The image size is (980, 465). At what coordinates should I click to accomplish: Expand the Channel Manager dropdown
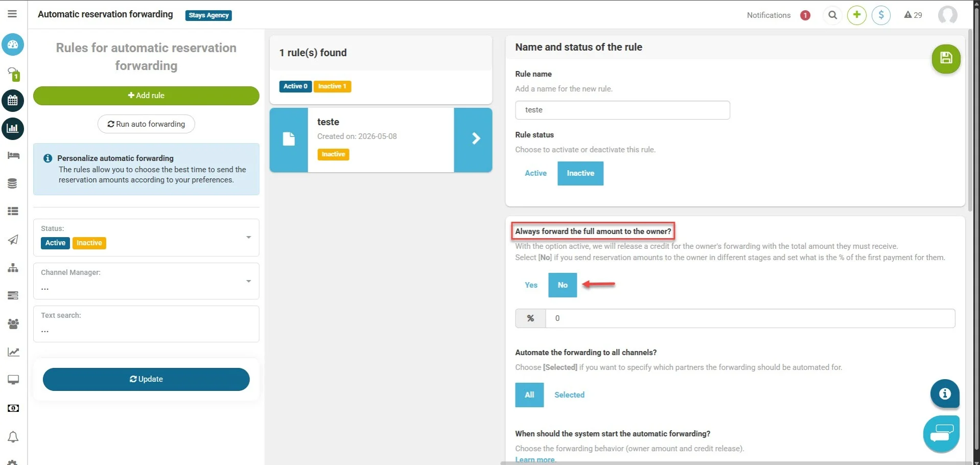(x=248, y=281)
